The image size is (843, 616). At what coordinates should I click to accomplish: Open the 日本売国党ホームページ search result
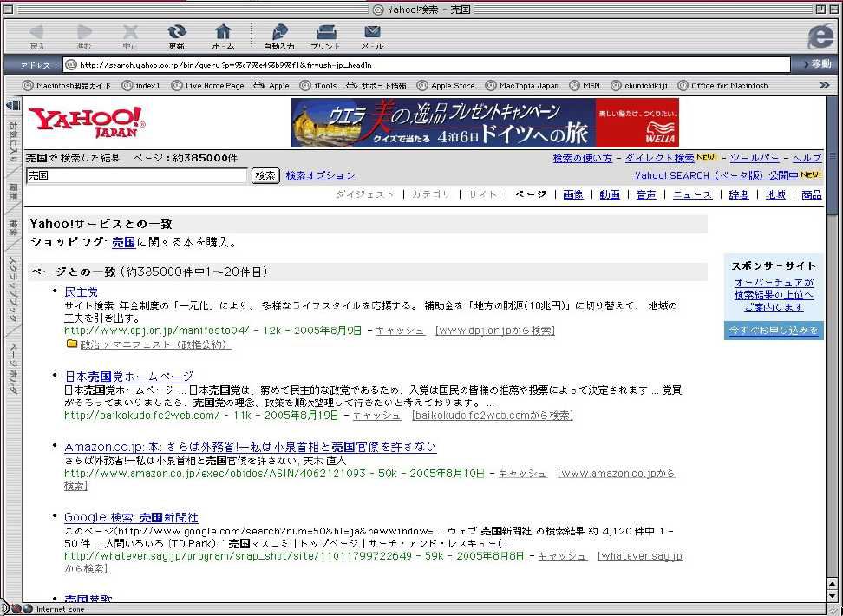(128, 376)
